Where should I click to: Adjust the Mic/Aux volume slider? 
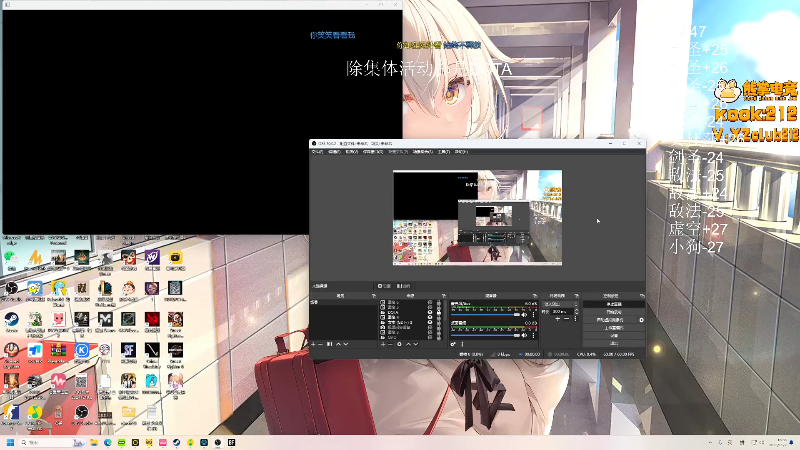[485, 315]
